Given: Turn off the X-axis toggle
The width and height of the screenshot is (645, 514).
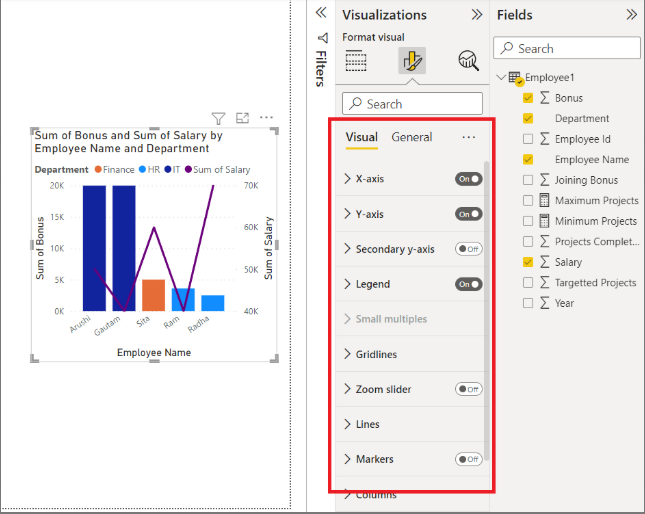Looking at the screenshot, I should click(x=469, y=179).
